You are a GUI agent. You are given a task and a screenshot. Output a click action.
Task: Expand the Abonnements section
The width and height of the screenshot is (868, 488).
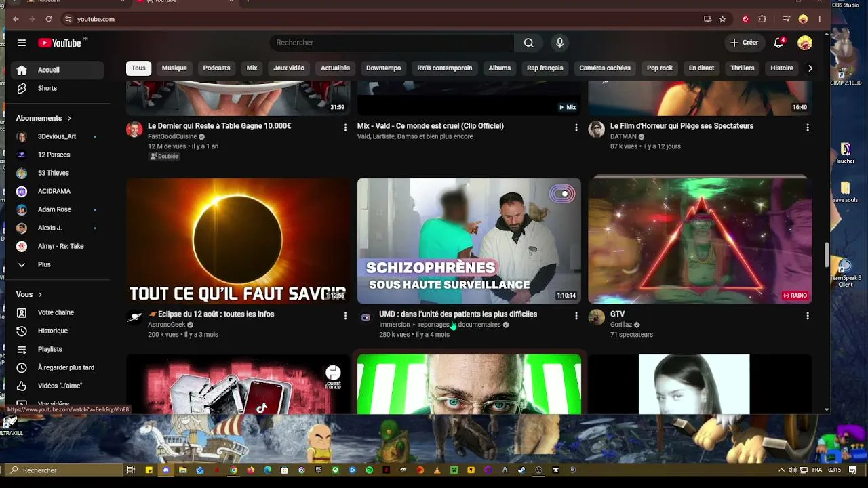44,118
